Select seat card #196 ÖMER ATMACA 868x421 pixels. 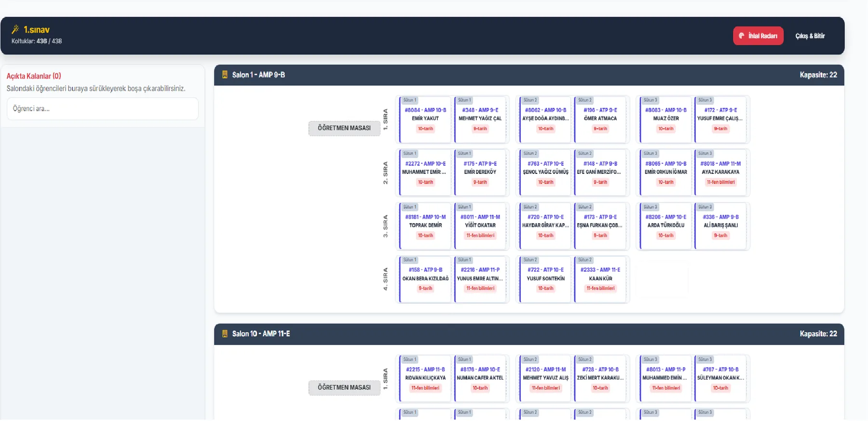coord(600,119)
